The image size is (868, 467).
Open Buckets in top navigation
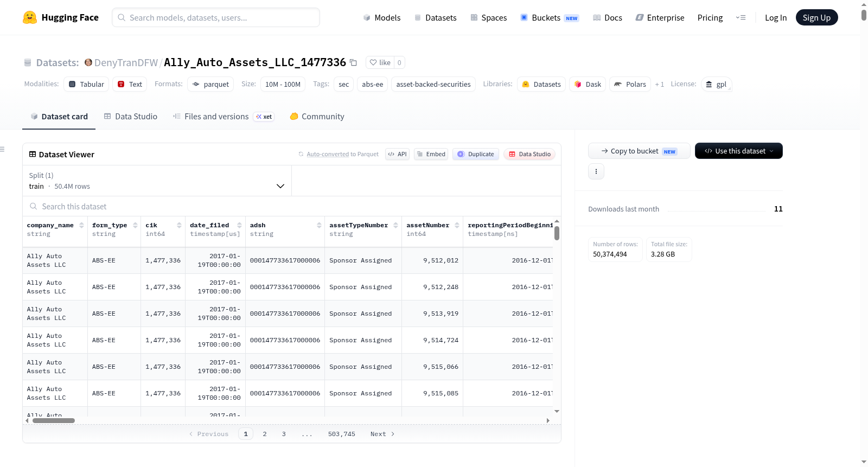pos(550,17)
